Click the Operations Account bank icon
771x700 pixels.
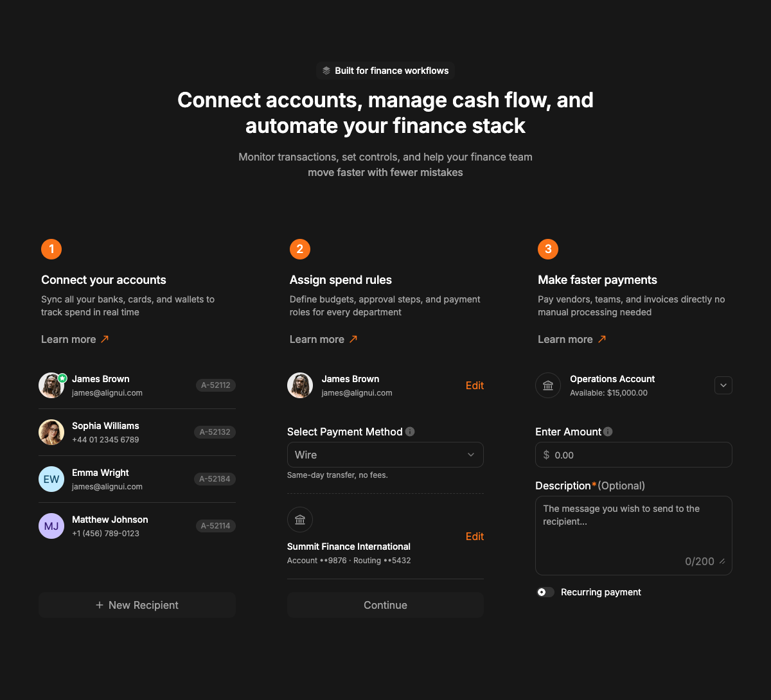click(x=548, y=385)
